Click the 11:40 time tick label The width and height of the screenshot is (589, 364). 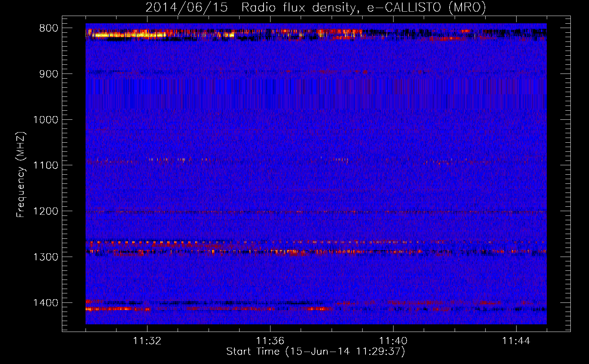click(x=393, y=341)
